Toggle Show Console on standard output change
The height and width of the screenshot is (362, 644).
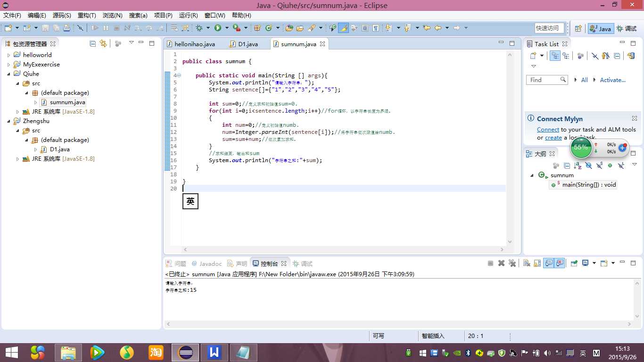pos(549,263)
